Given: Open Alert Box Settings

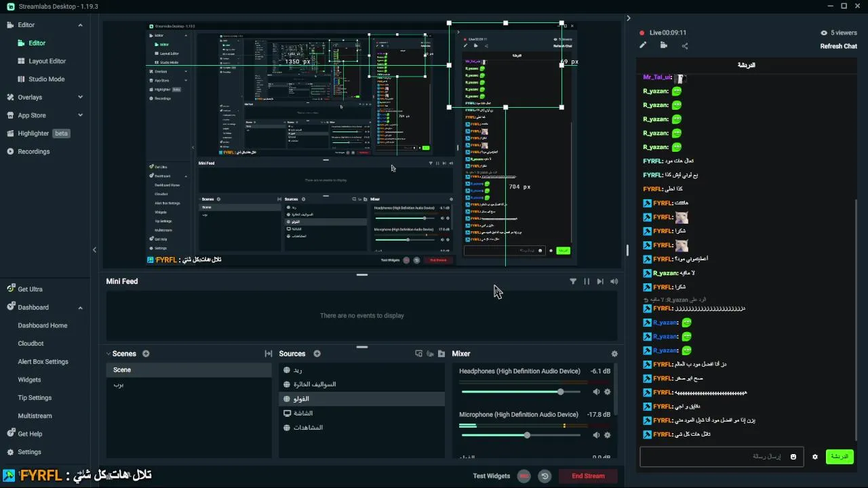Looking at the screenshot, I should coord(43,362).
